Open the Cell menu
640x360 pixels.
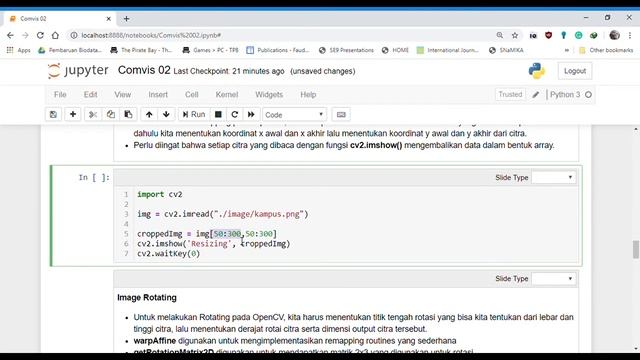pos(191,95)
